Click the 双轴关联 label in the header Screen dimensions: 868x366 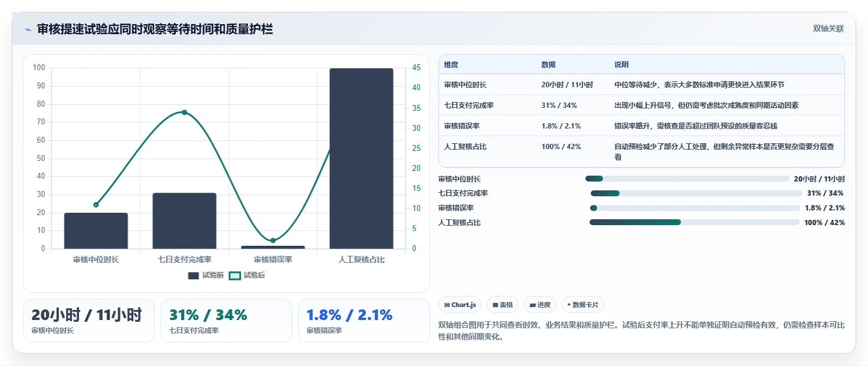[828, 29]
